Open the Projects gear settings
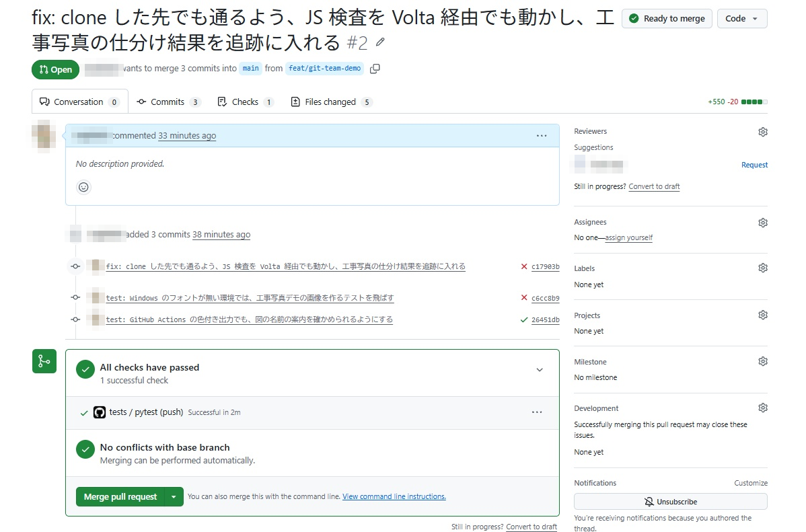The image size is (806, 532). tap(763, 315)
